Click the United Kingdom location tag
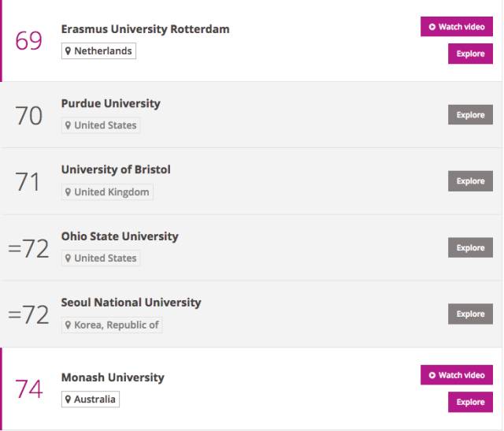 coord(107,192)
